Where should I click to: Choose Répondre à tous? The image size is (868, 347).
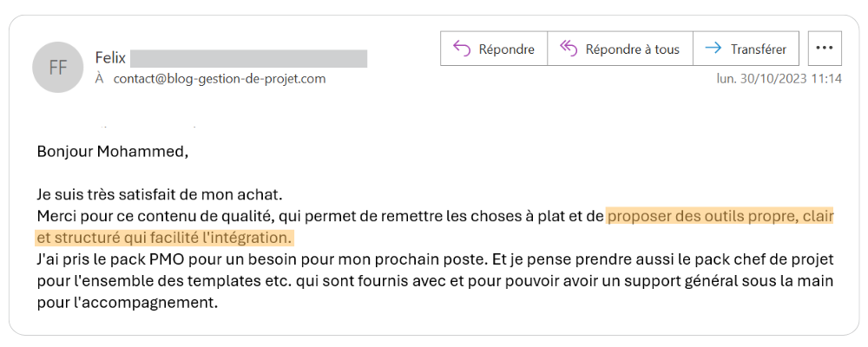click(x=632, y=49)
